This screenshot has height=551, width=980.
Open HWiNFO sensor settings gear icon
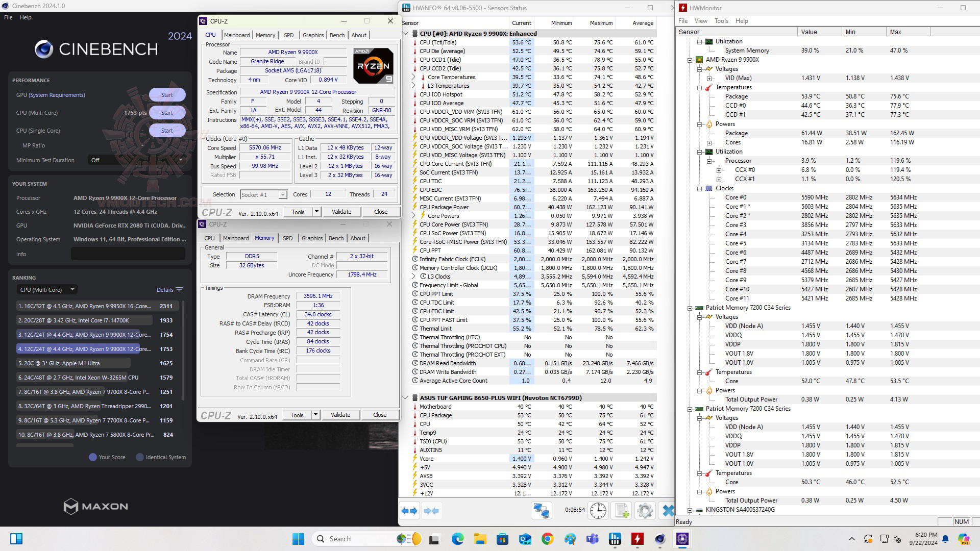tap(645, 511)
